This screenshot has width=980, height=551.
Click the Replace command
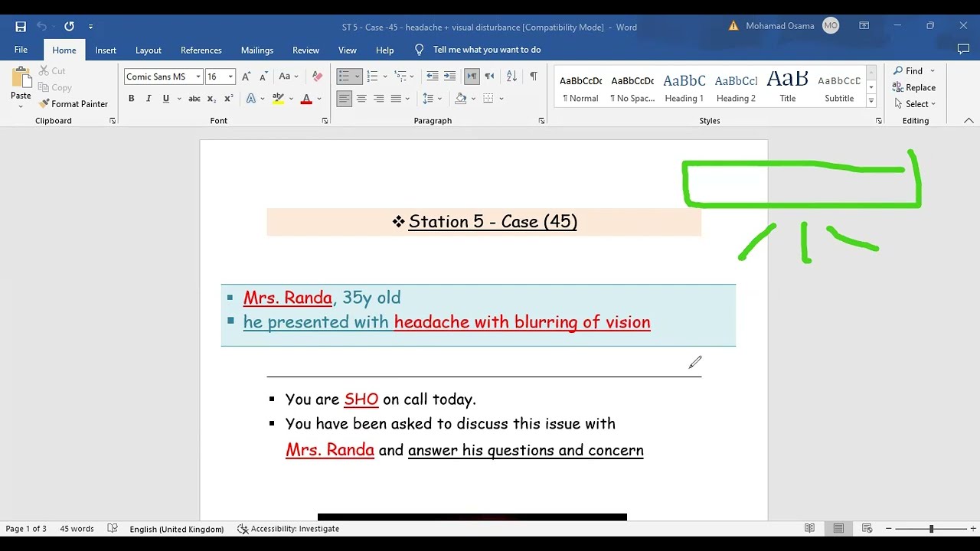pyautogui.click(x=914, y=87)
